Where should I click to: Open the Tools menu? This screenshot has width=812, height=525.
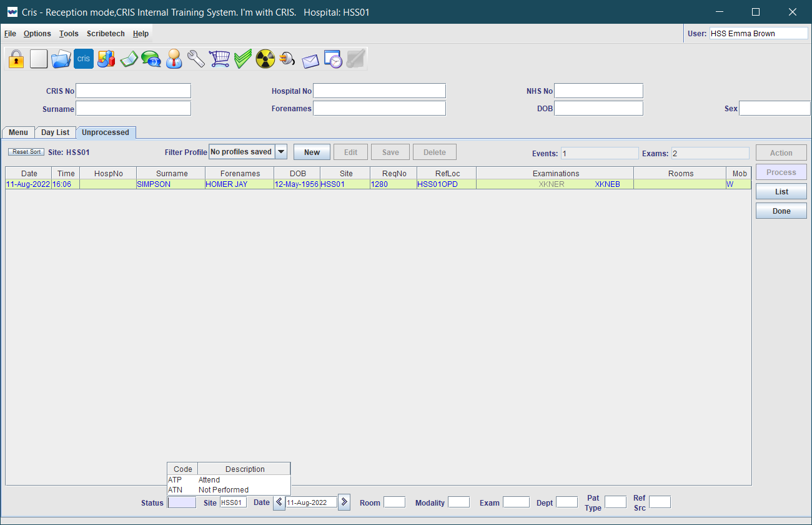click(69, 34)
